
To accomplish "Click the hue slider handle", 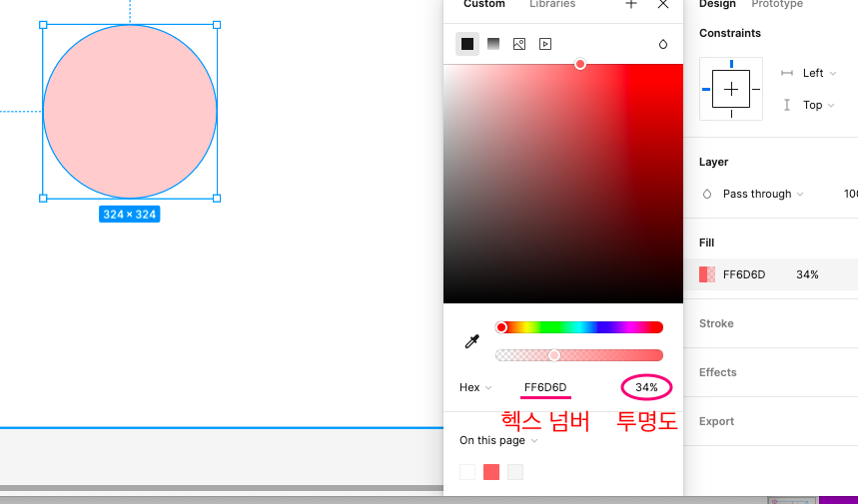I will tap(501, 327).
